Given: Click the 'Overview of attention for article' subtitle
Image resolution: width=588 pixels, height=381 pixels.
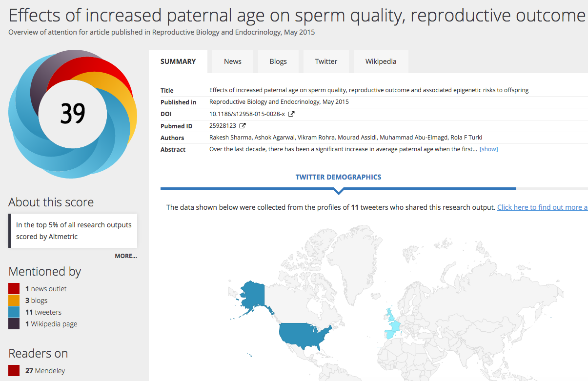Looking at the screenshot, I should click(x=162, y=33).
